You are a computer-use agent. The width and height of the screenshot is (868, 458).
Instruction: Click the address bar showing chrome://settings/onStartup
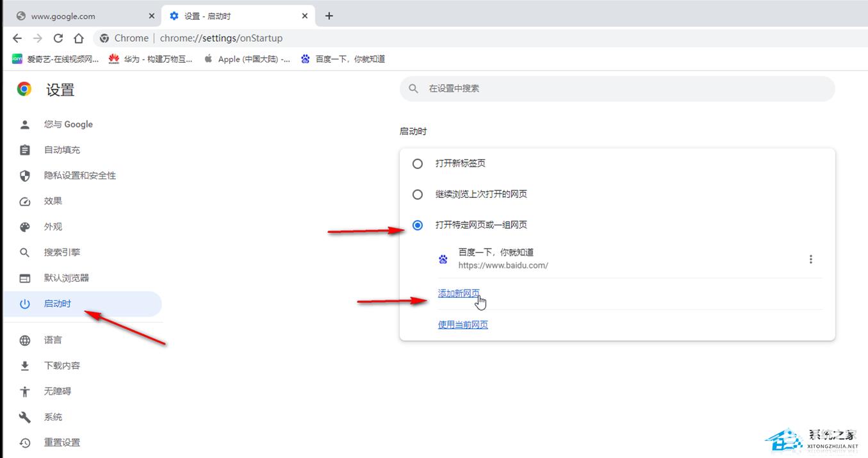[480, 38]
